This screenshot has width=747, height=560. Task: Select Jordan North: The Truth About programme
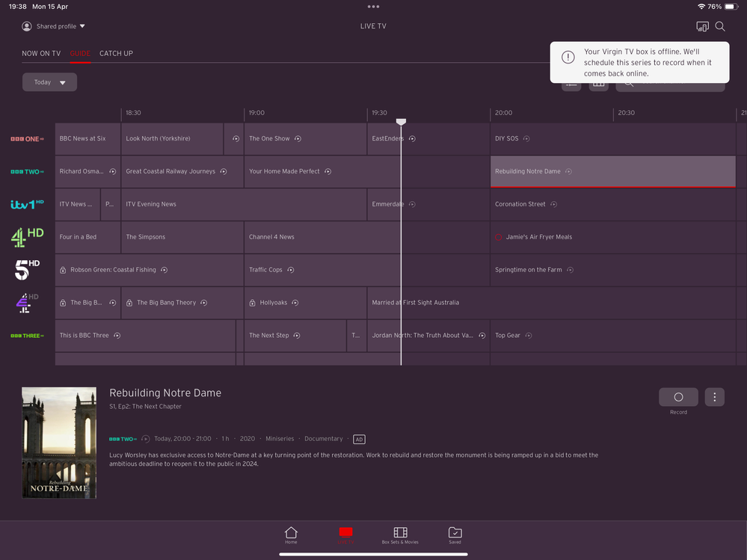tap(428, 336)
